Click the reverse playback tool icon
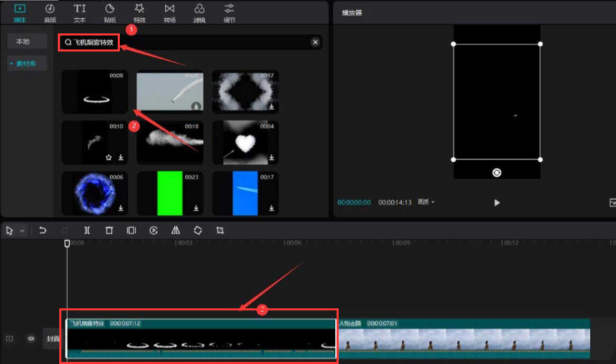616x364 pixels. coord(153,230)
